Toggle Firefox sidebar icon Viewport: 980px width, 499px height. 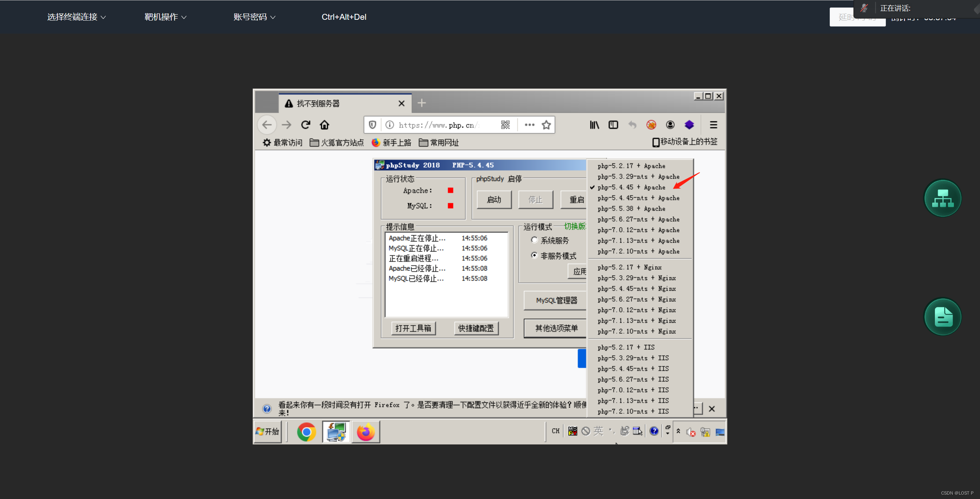pyautogui.click(x=613, y=125)
